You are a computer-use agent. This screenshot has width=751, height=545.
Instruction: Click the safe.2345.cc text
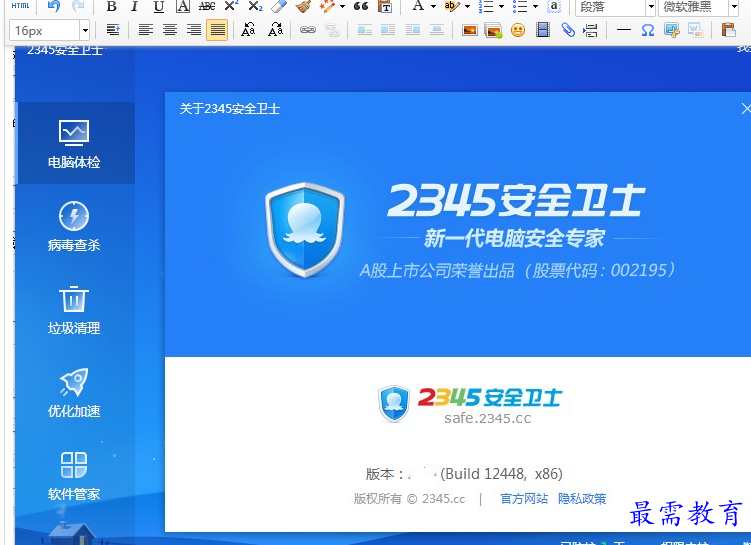488,418
